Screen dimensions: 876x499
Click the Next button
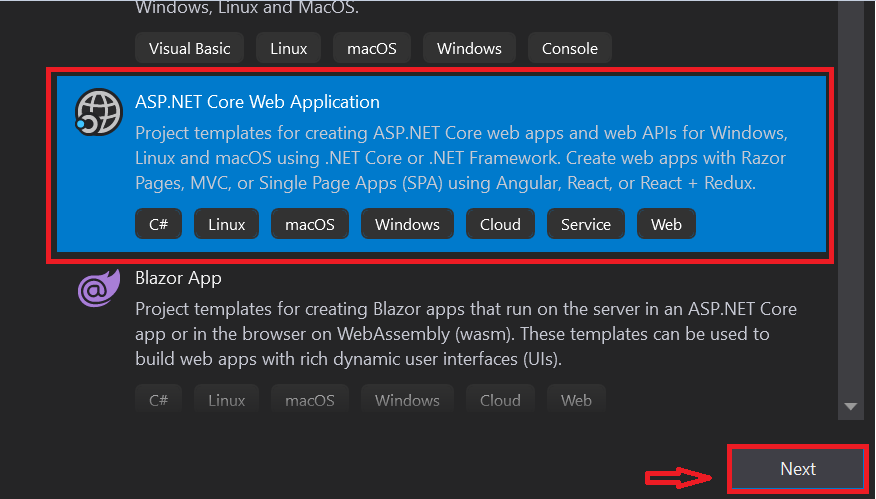798,469
